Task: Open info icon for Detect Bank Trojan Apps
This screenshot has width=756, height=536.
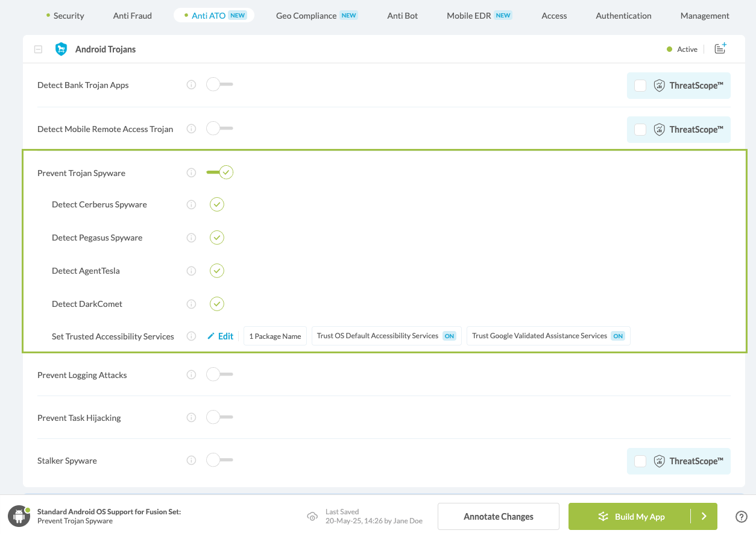Action: [x=191, y=85]
